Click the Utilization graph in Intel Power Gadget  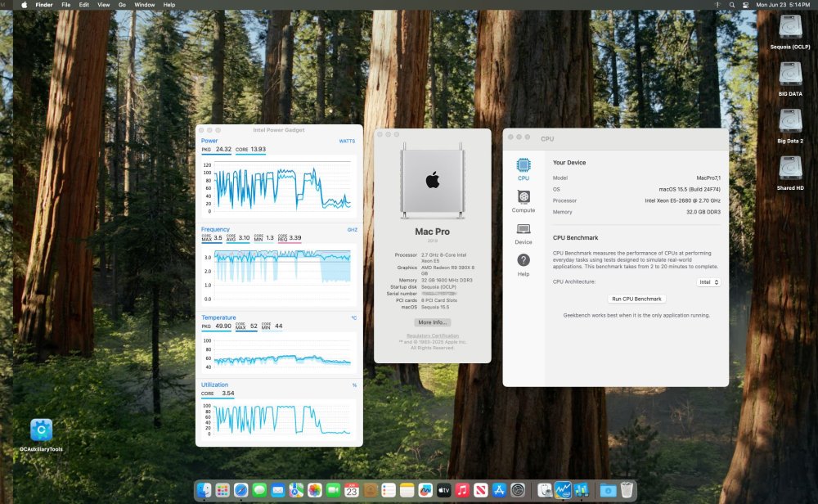point(279,420)
